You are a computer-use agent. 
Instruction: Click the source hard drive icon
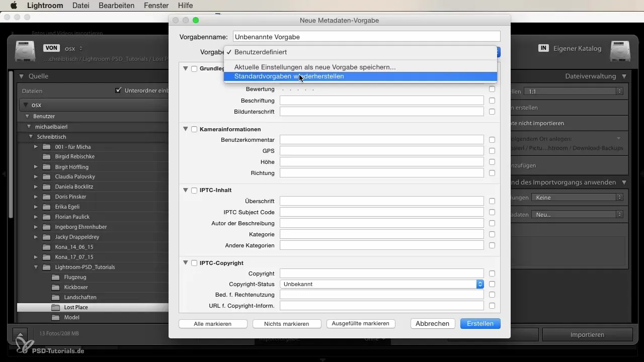25,51
